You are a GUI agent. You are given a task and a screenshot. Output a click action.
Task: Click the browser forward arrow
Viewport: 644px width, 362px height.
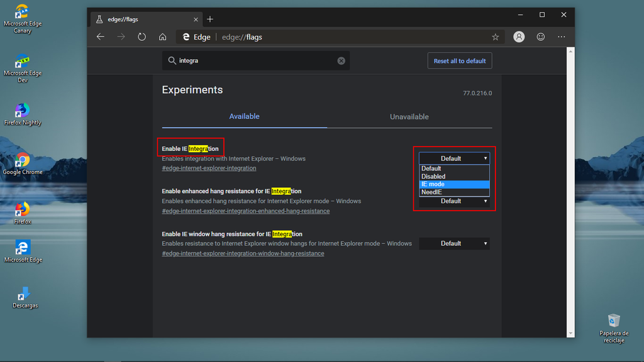tap(121, 37)
